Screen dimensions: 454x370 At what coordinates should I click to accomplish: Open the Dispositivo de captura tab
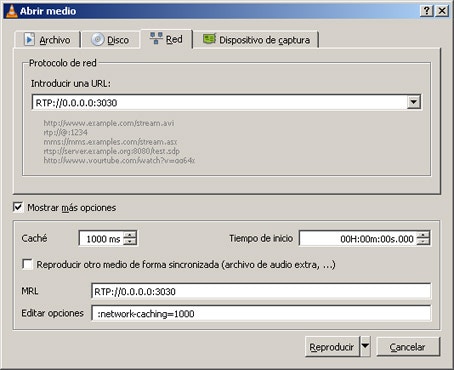tap(256, 40)
